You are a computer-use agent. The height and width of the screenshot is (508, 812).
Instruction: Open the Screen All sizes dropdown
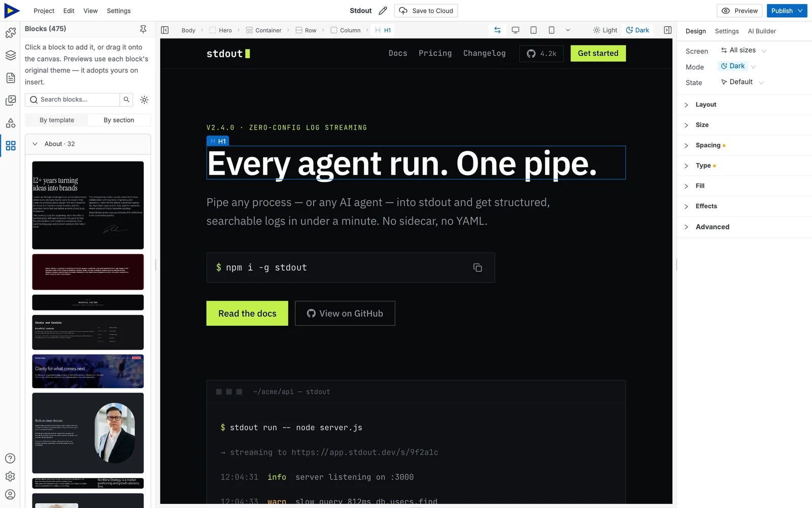pos(743,50)
